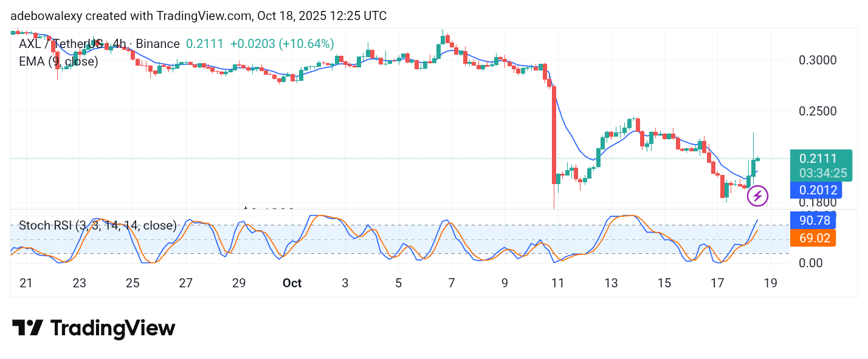Click the 11 date label on time axis
The height and width of the screenshot is (359, 868).
tap(557, 283)
